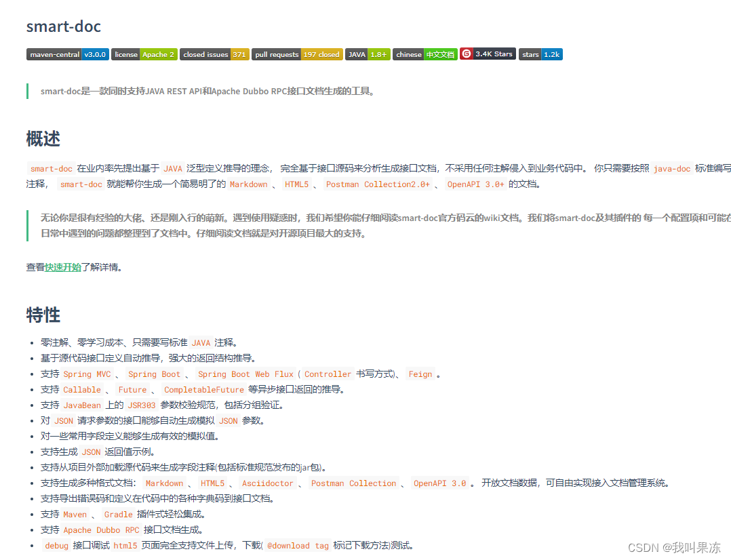Image resolution: width=731 pixels, height=560 pixels.
Task: Open the license Apache 2 badge
Action: [144, 54]
